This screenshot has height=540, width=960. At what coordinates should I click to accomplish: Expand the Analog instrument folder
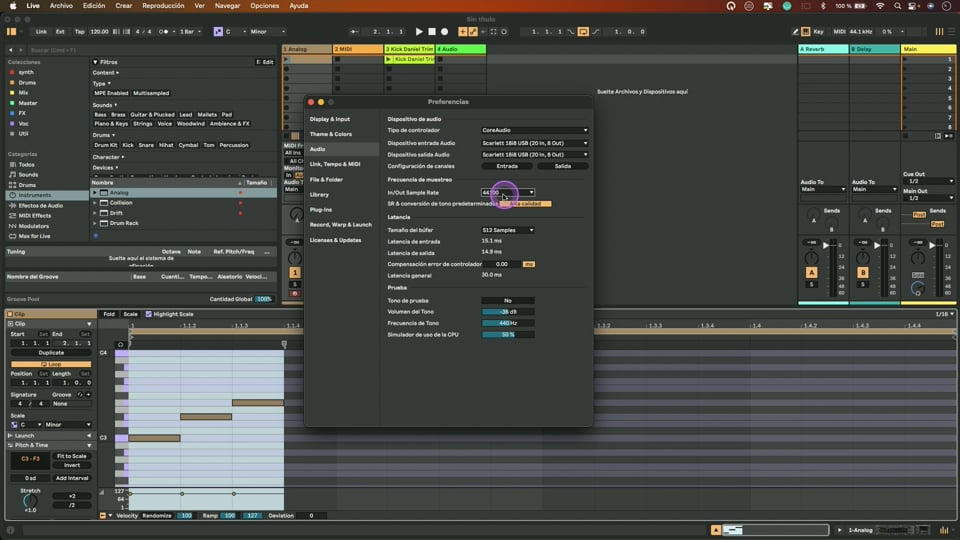[x=95, y=192]
